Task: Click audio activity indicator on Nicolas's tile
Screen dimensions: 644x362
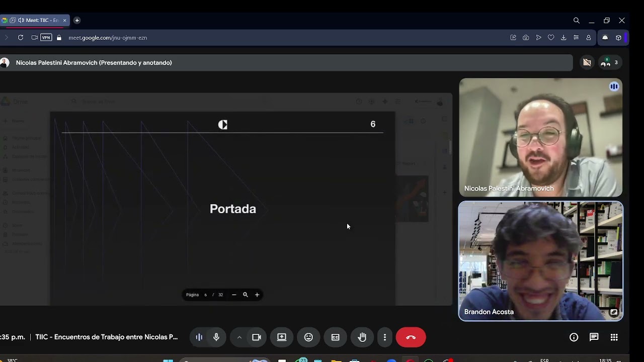Action: [614, 86]
